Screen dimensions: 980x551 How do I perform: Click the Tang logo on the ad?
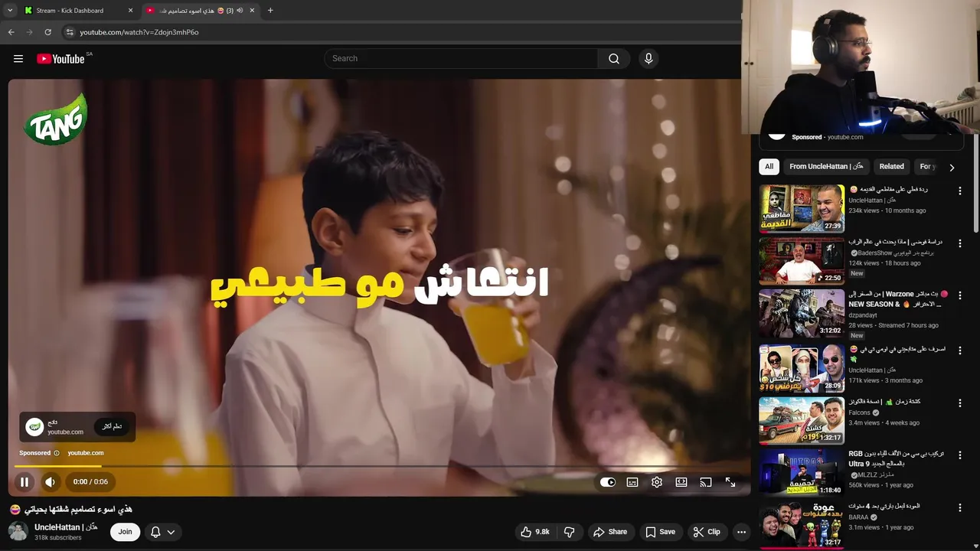[x=55, y=119]
